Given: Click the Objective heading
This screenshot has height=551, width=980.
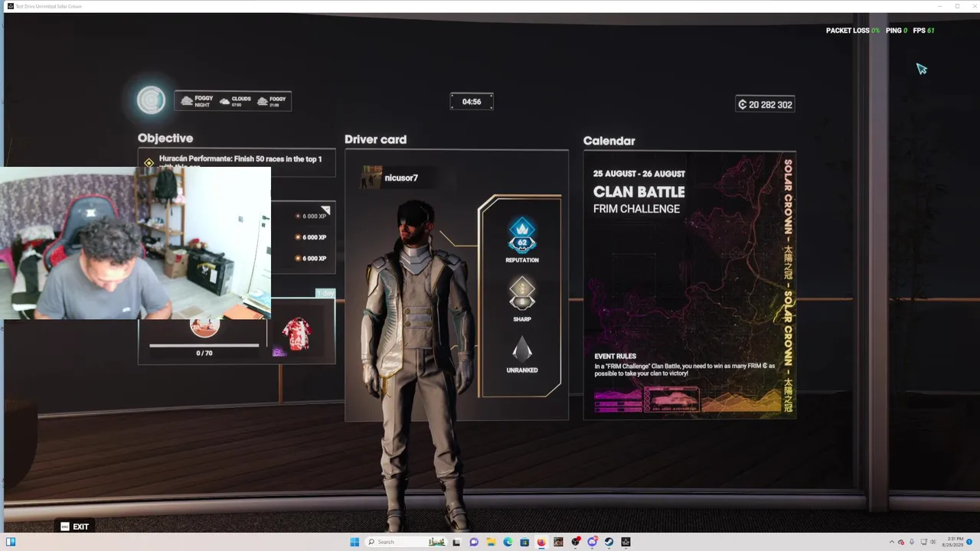Looking at the screenshot, I should click(x=165, y=139).
